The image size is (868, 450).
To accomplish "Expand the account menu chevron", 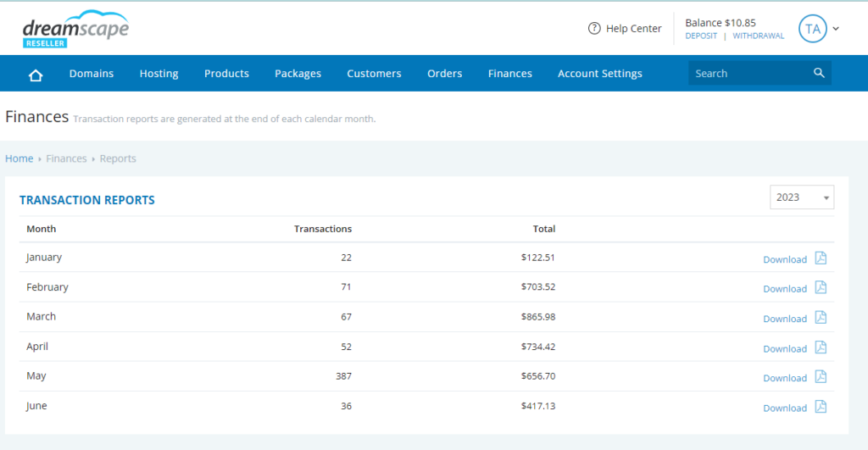I will [836, 29].
